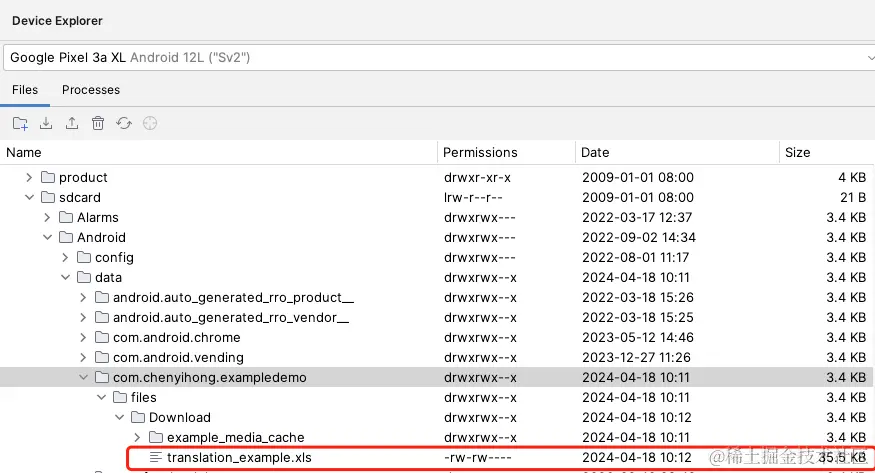875x473 pixels.
Task: Expand the Alarms folder
Action: [x=47, y=218]
